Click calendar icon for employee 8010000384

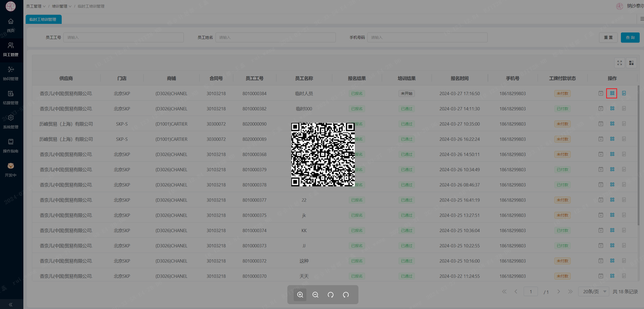tap(601, 93)
